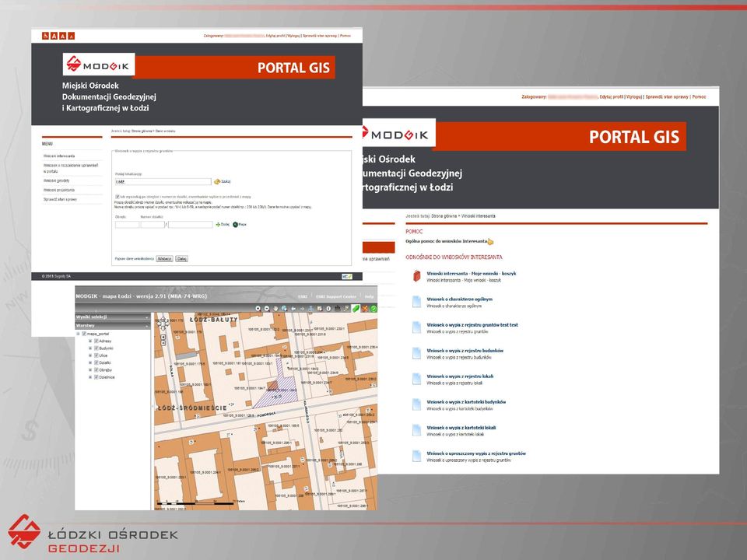The width and height of the screenshot is (747, 560).
Task: Open the uprawnień w portalu request menu item
Action: [x=71, y=168]
